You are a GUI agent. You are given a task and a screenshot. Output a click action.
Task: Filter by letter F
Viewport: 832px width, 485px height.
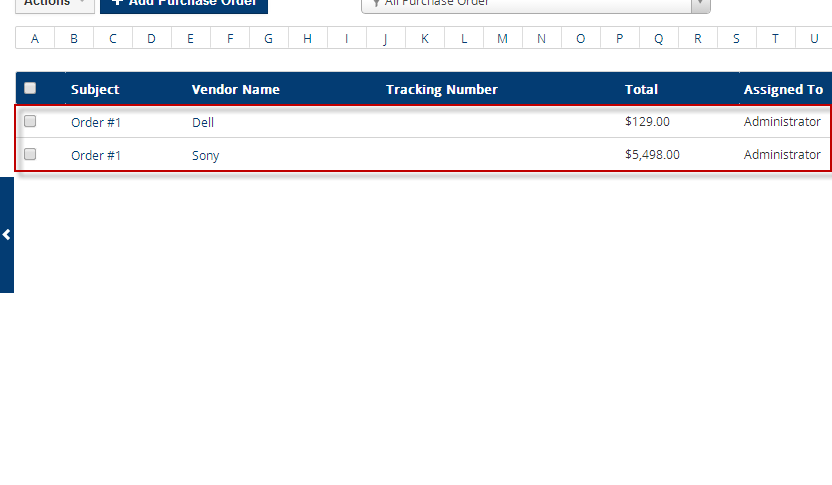click(x=230, y=38)
